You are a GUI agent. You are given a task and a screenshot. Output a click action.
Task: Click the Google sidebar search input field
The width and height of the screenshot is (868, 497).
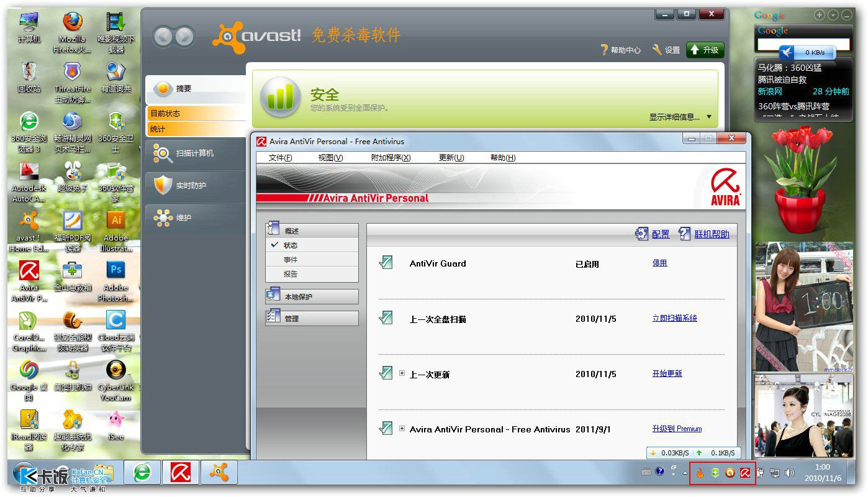pos(803,44)
